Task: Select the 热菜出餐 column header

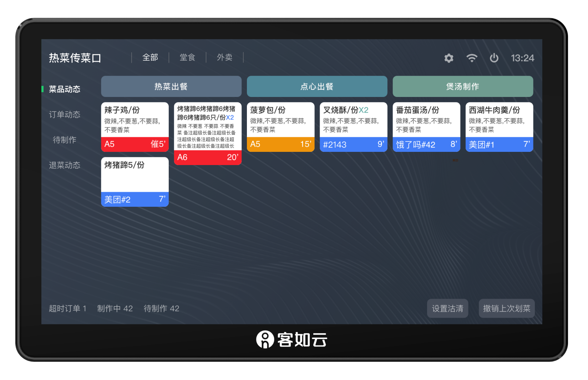Action: (x=171, y=86)
